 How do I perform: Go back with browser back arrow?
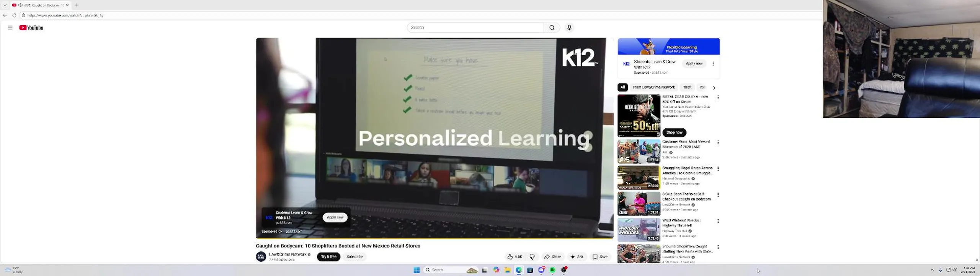pos(5,15)
